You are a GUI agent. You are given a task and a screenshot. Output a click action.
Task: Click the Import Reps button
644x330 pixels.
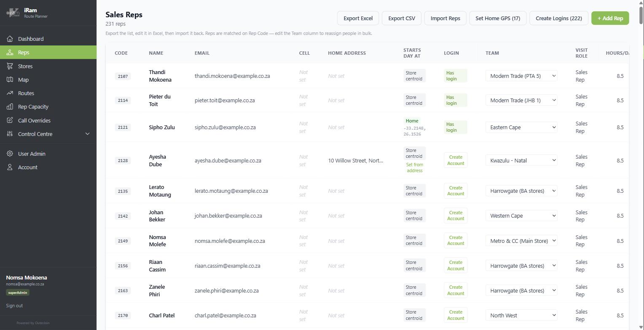tap(445, 18)
